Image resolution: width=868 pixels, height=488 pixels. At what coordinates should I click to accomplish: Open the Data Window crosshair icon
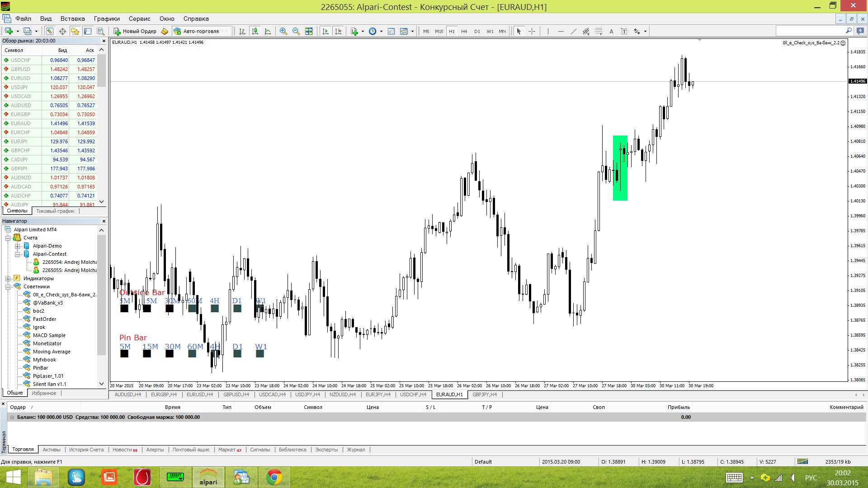coord(62,31)
